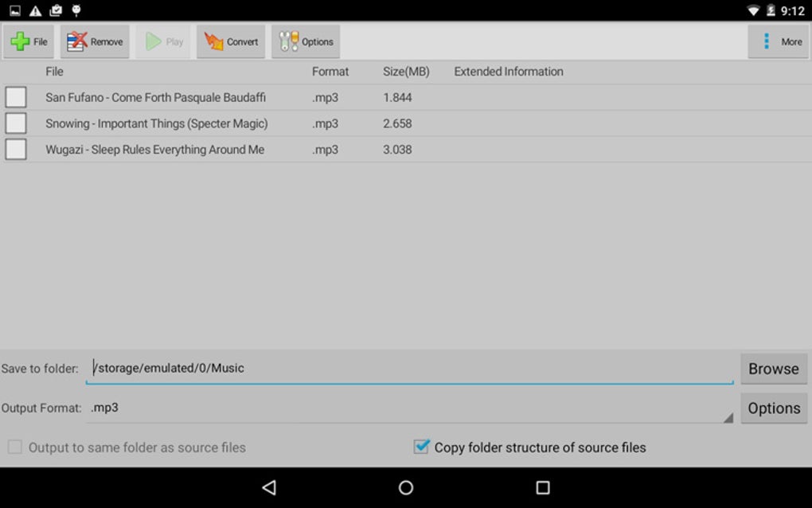812x508 pixels.
Task: Tap the Android Back navigation icon
Action: pyautogui.click(x=269, y=487)
